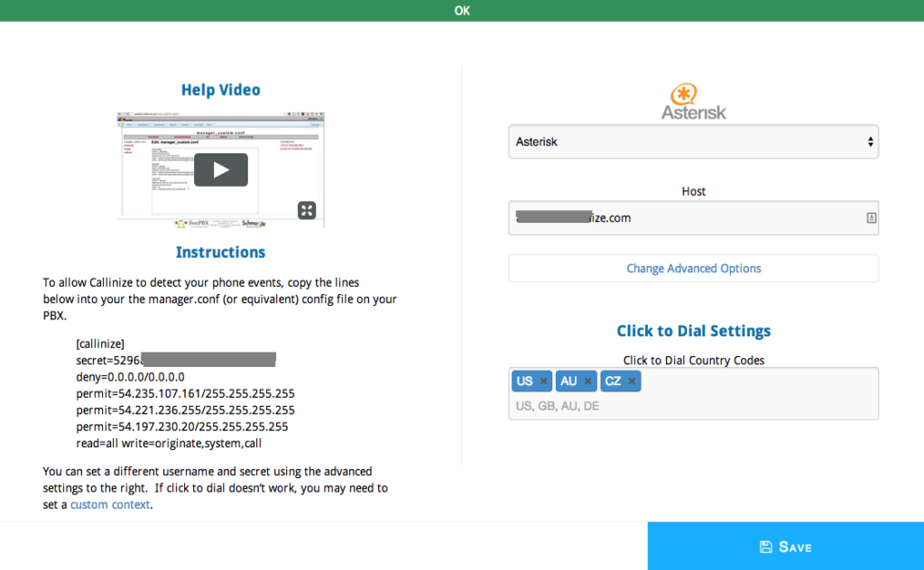Click the Click to Dial Settings heading

[x=693, y=330]
